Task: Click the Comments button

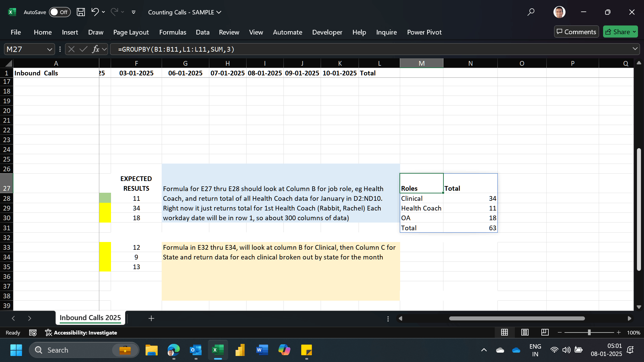Action: pos(576,32)
